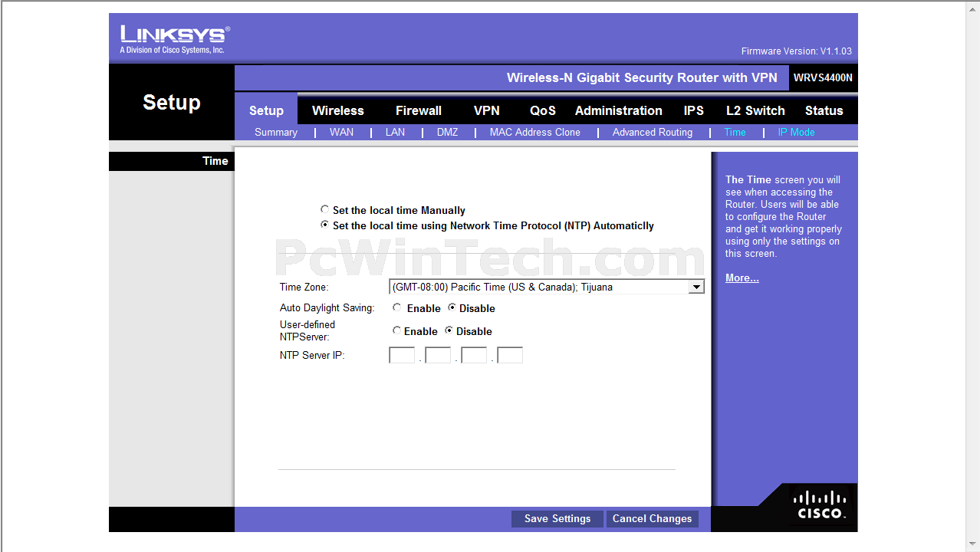Click the Linksys logo

tap(175, 40)
